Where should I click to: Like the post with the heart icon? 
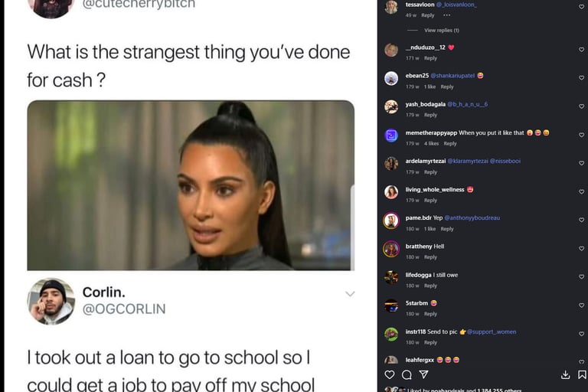coord(390,374)
